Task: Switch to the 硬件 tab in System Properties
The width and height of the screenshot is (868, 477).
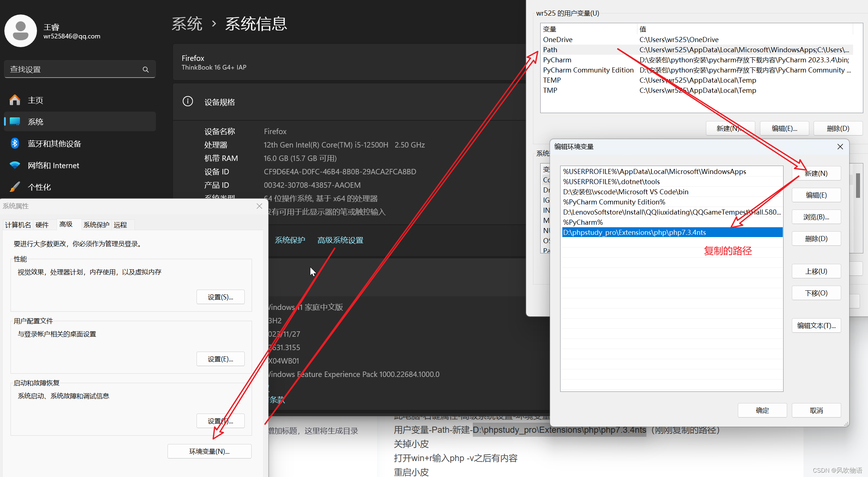Action: [42, 225]
